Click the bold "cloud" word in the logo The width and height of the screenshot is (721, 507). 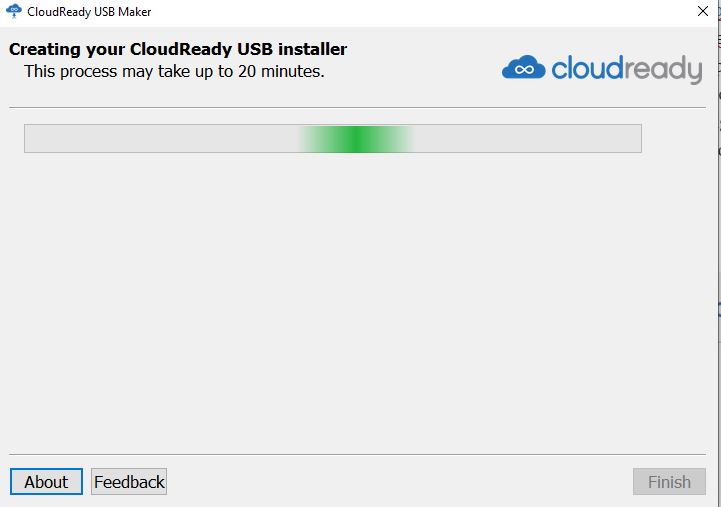(x=592, y=69)
